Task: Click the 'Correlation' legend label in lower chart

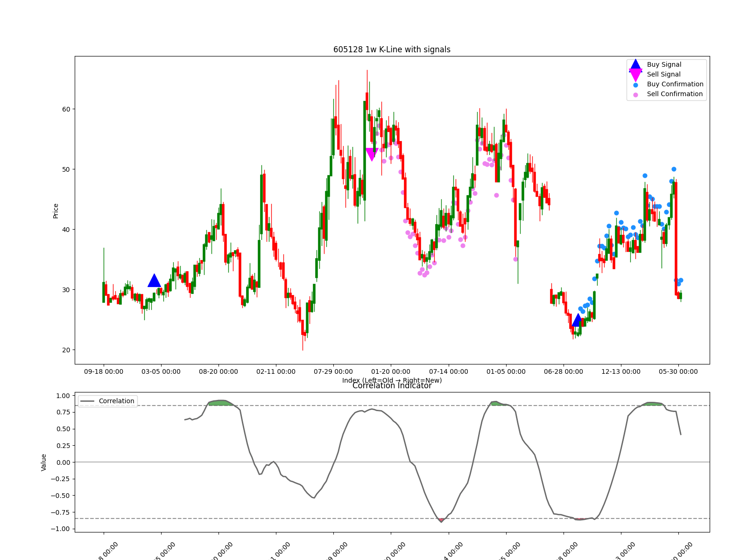Action: tap(116, 401)
